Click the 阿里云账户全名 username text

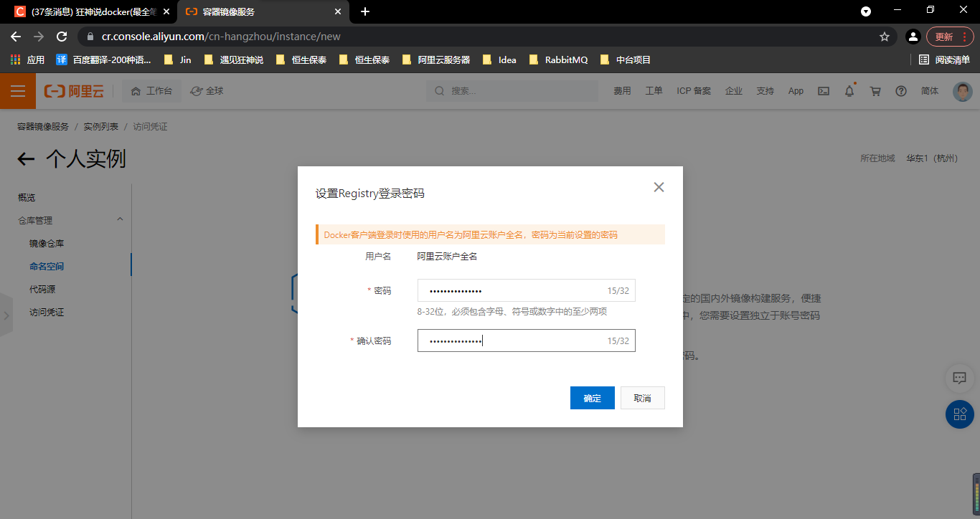(x=447, y=256)
